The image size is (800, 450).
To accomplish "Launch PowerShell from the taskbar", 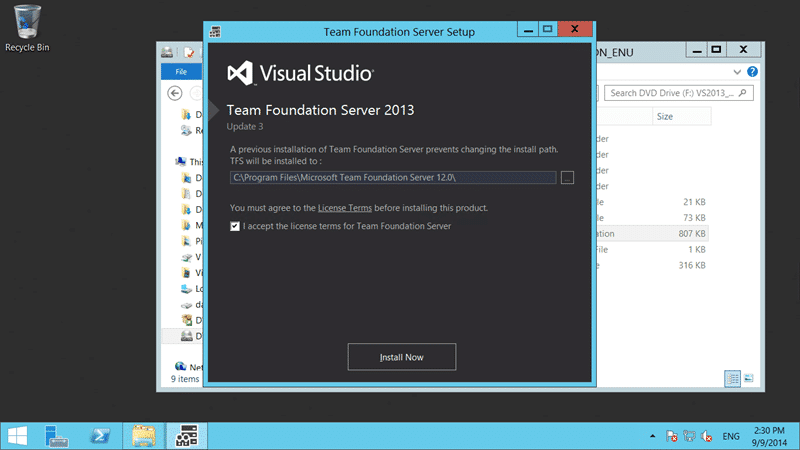I will pyautogui.click(x=100, y=436).
